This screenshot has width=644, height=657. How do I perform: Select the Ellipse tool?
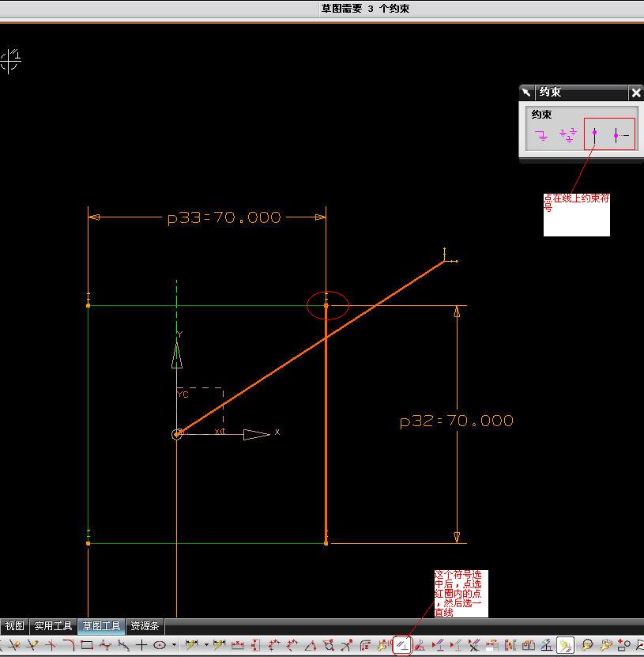point(160,645)
